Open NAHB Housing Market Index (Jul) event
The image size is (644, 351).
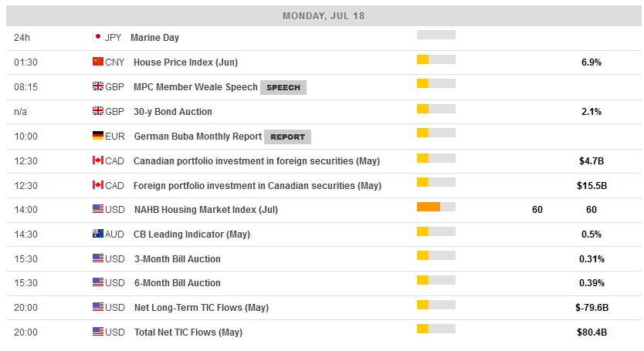click(x=205, y=209)
